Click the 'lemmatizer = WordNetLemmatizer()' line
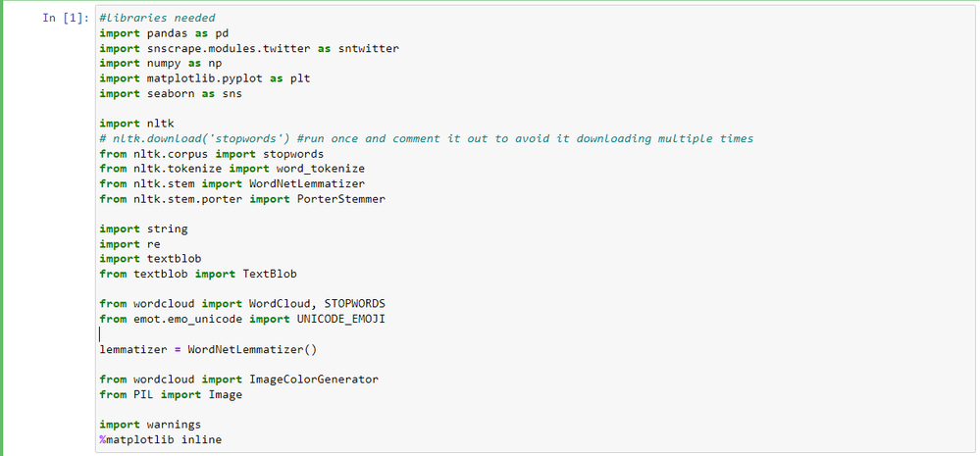The image size is (980, 456). [208, 350]
